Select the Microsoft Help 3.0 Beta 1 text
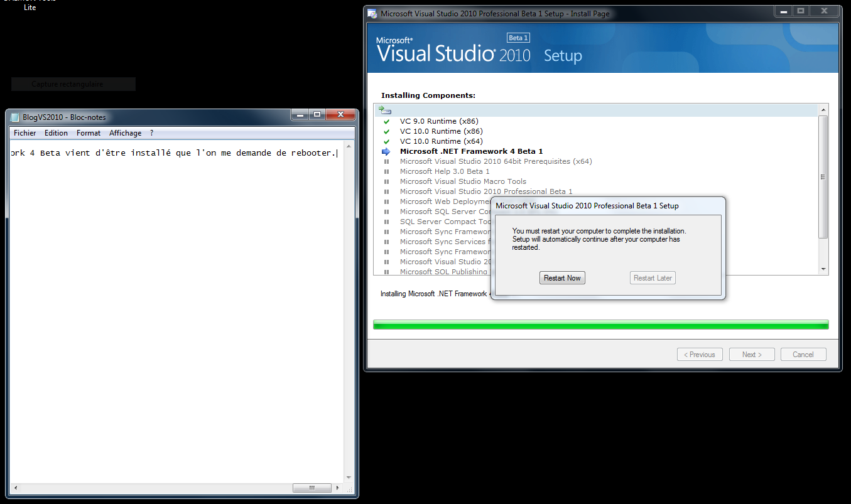Viewport: 851px width, 504px height. coord(445,171)
